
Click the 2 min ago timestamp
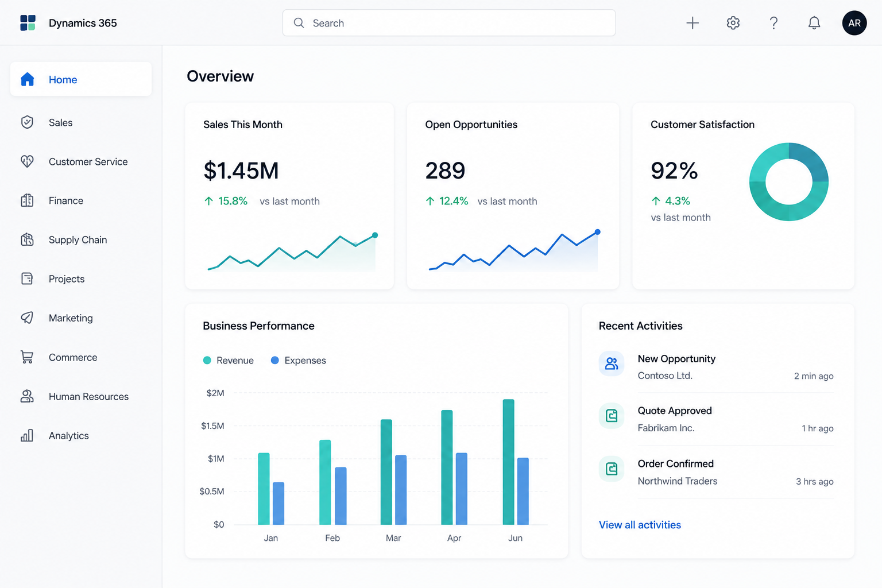tap(814, 376)
